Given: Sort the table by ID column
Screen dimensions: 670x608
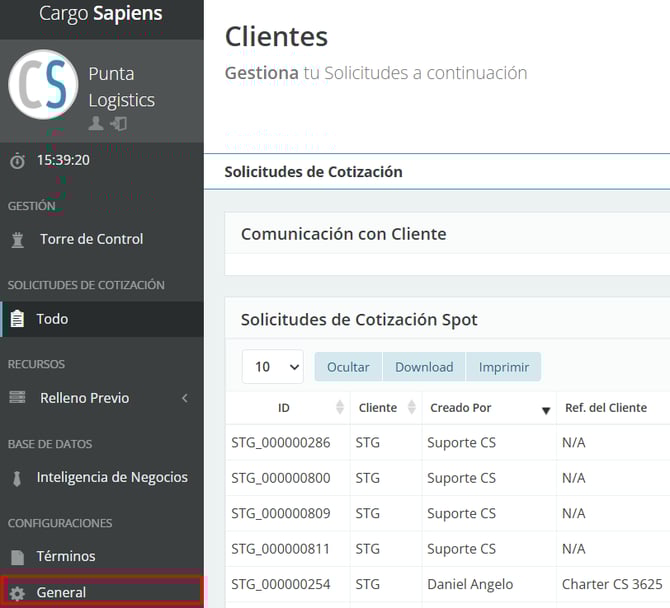Looking at the screenshot, I should tap(339, 408).
